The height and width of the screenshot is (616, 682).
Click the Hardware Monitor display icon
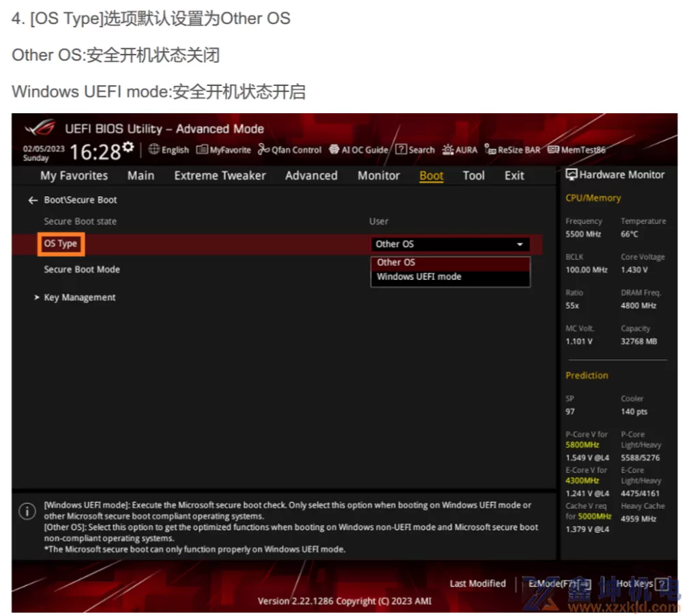click(x=571, y=175)
